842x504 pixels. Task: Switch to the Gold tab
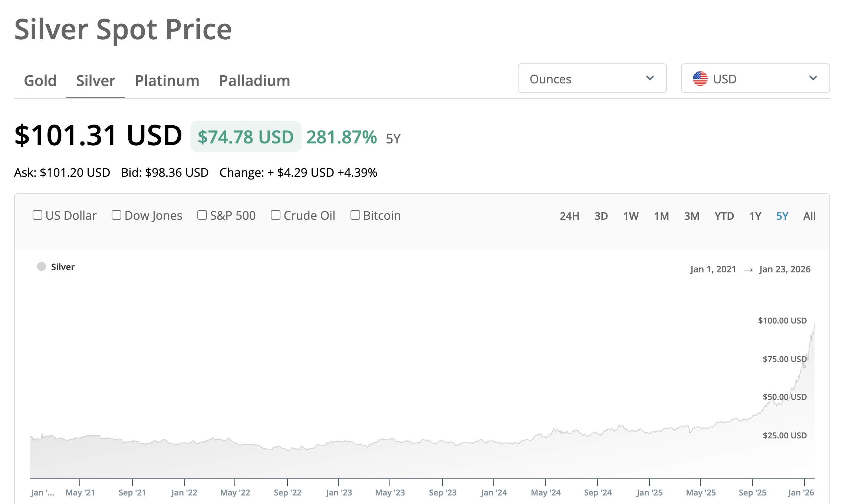point(40,81)
